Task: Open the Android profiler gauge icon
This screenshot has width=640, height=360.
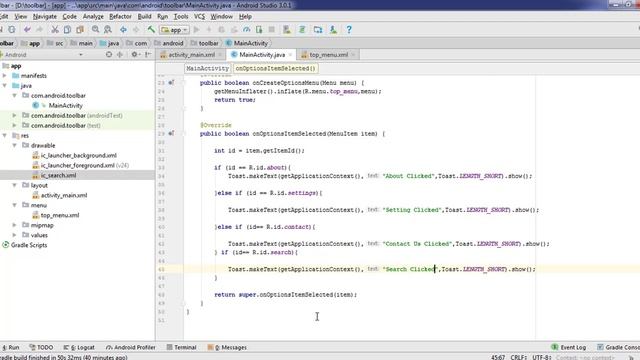Action: (x=247, y=29)
